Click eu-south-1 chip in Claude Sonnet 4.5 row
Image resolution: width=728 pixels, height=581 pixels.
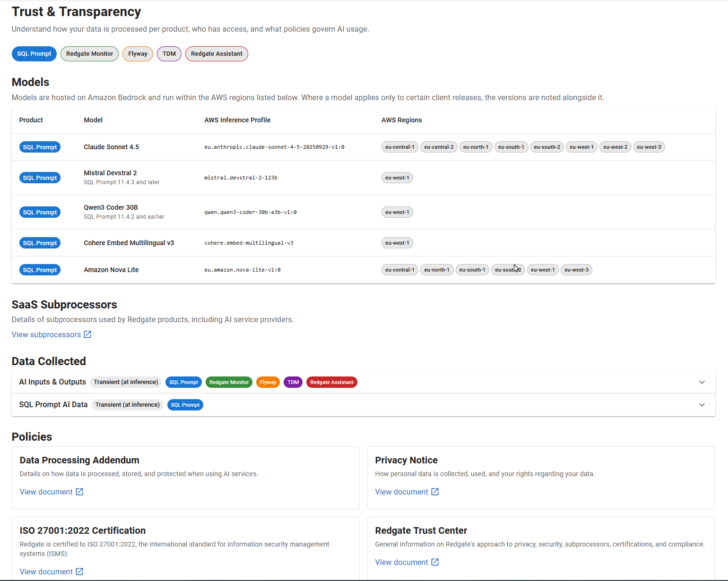point(511,147)
